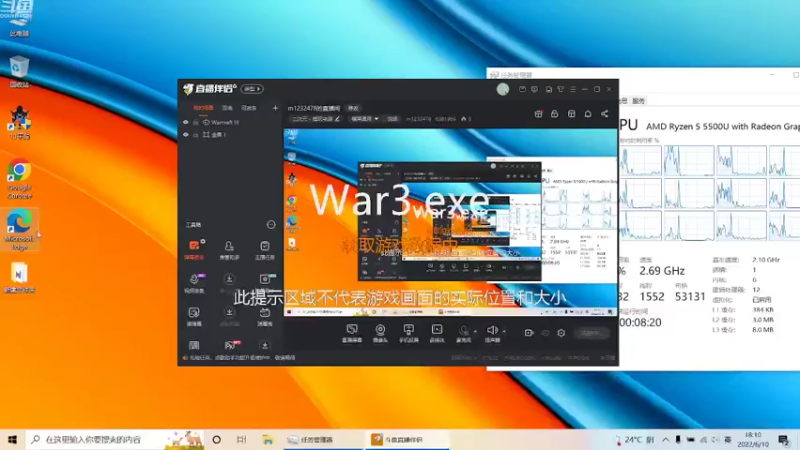This screenshot has height=450, width=800.
Task: Open the calendar-check task tool in toolbox
Action: 264,249
